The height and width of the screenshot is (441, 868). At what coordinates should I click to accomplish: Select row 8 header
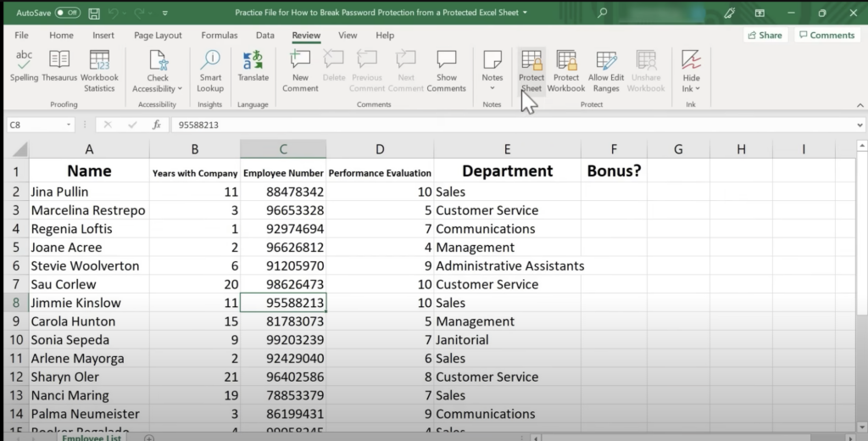pos(16,303)
